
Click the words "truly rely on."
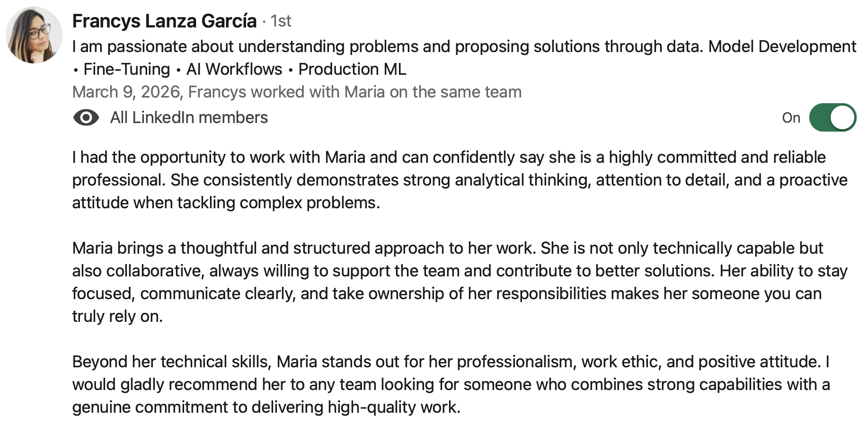point(117,316)
